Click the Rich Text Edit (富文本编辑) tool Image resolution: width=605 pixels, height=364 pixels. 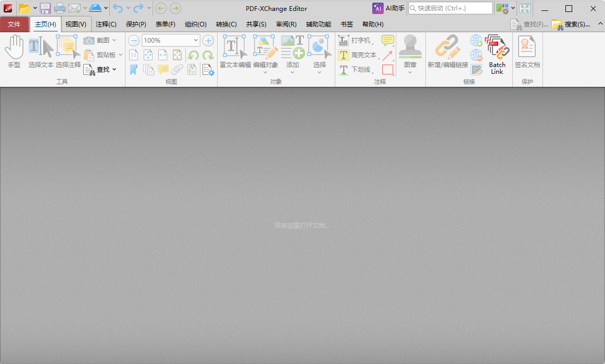click(235, 51)
